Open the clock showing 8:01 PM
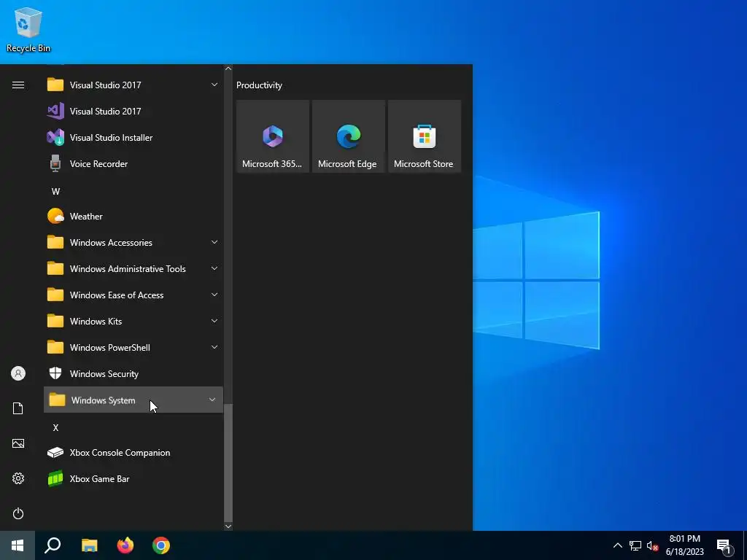The width and height of the screenshot is (747, 560). [x=684, y=545]
